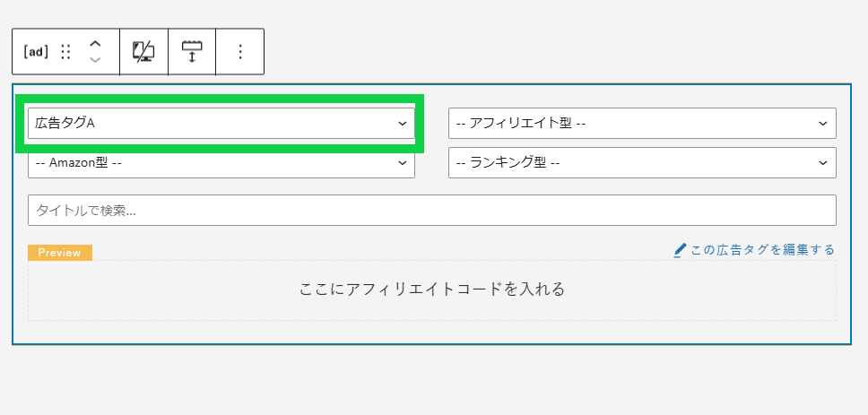Viewport: 868px width, 415px height.
Task: Open block options three-dot menu
Action: pyautogui.click(x=240, y=51)
